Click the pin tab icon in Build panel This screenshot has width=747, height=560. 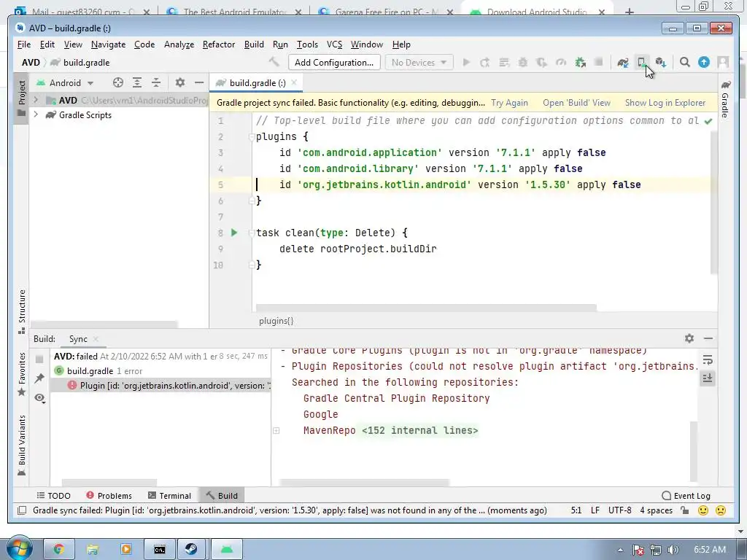click(39, 378)
